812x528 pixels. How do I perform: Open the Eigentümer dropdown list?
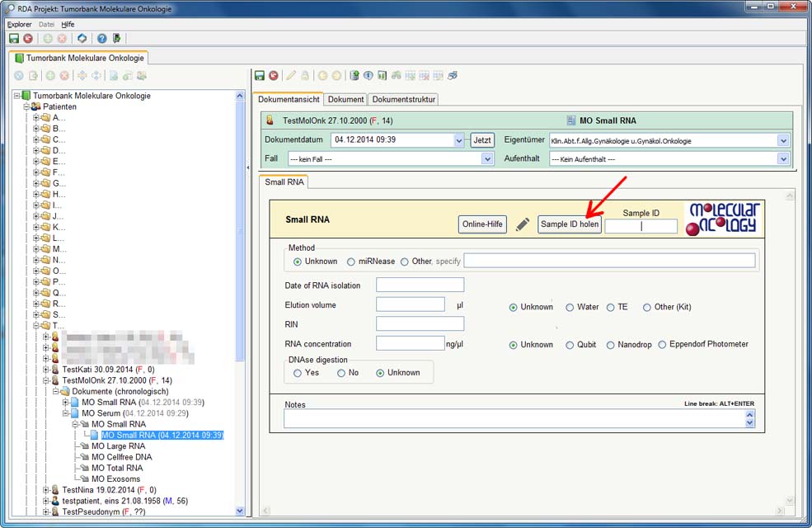tap(782, 141)
